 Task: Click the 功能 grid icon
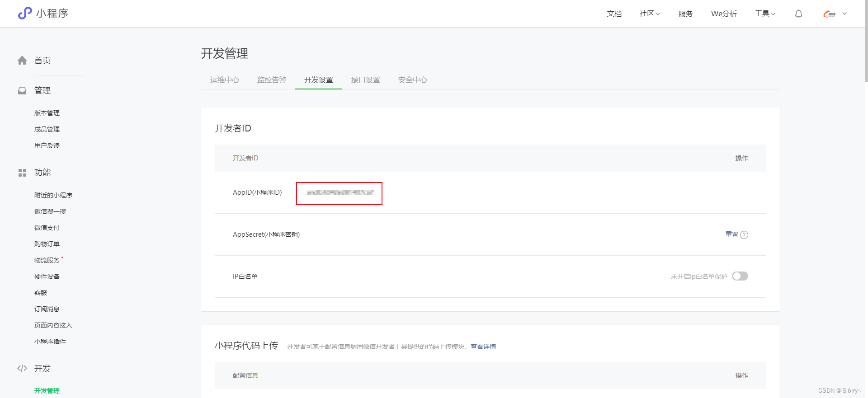(22, 173)
